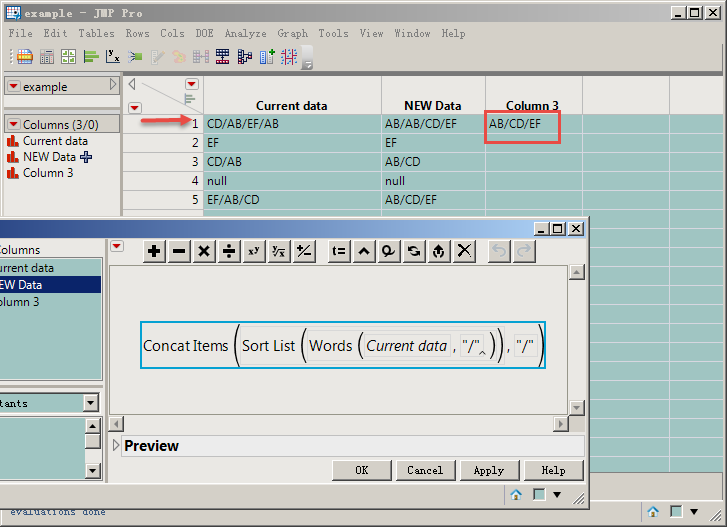The width and height of the screenshot is (727, 527).
Task: Select Current data in the columns panel
Action: (55, 141)
